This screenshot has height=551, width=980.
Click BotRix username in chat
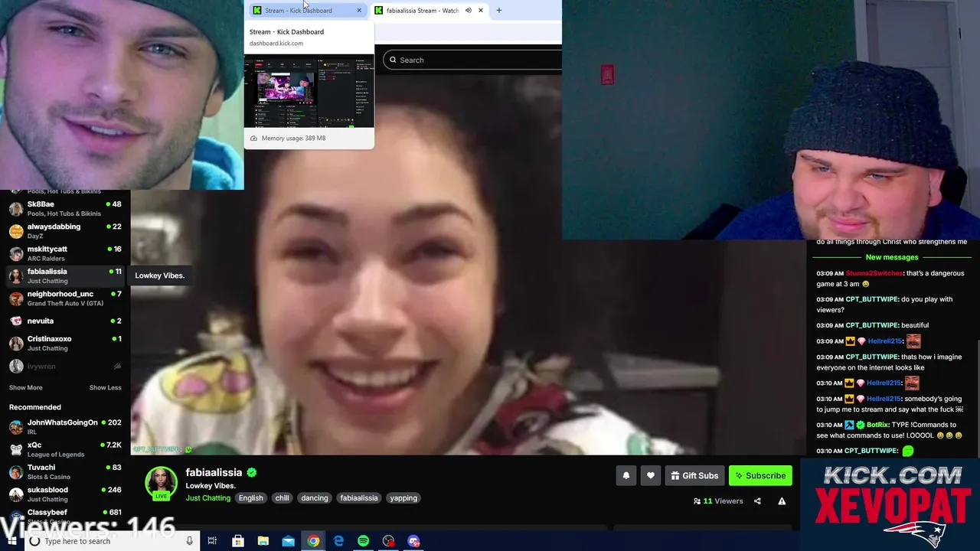877,425
